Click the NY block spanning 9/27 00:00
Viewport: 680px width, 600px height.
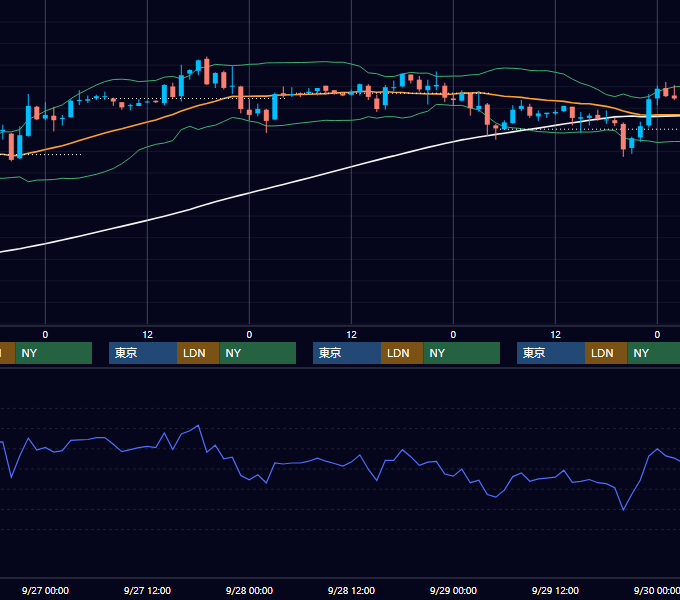(54, 353)
